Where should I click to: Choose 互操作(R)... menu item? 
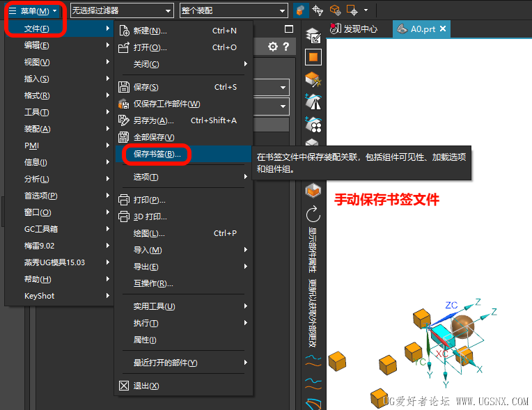pos(183,283)
